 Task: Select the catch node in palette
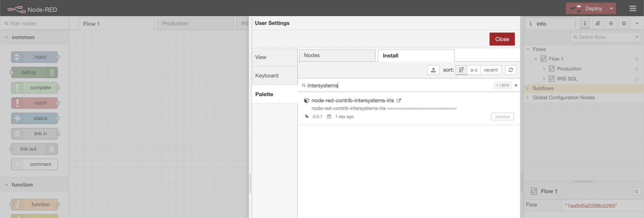[35, 103]
